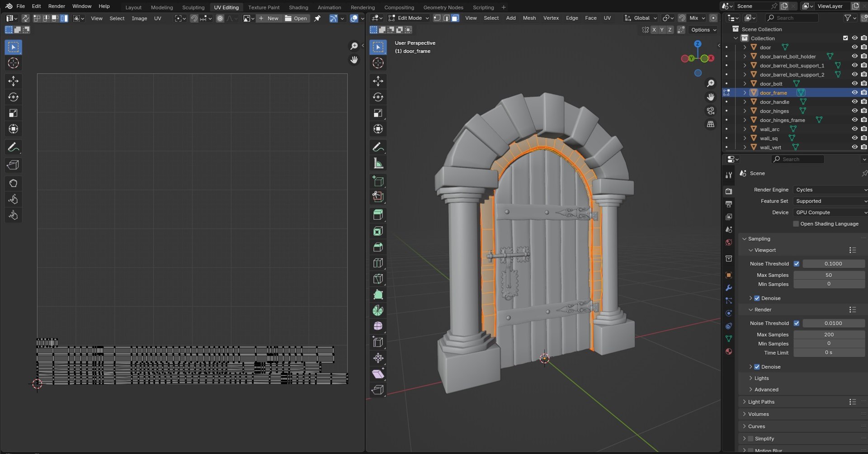Open the Render menu in top bar
The image size is (868, 454).
[57, 6]
